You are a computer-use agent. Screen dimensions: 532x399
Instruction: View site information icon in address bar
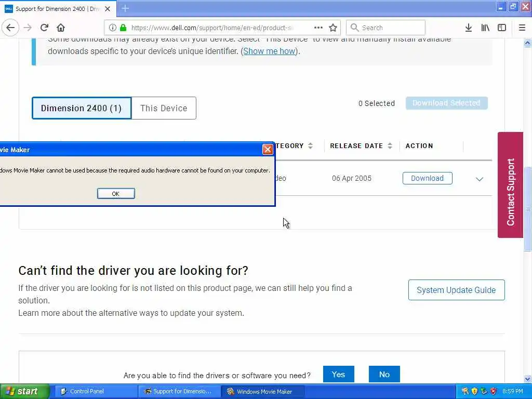pyautogui.click(x=113, y=28)
